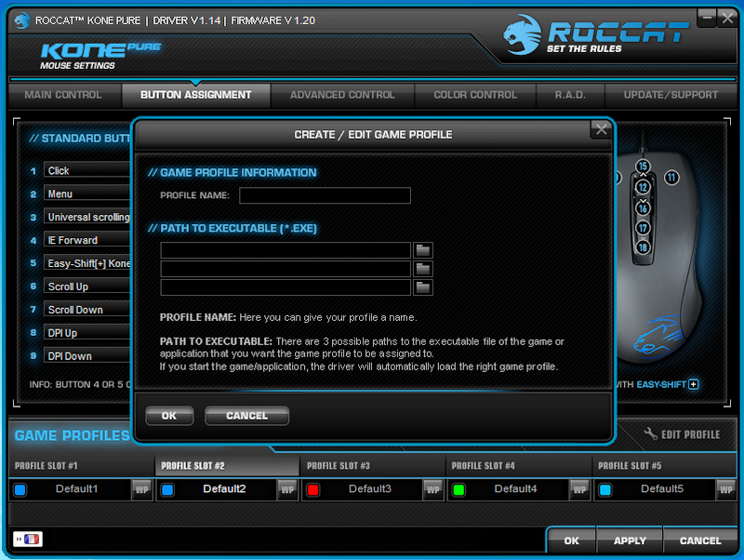Viewport: 744px width, 560px height.
Task: Toggle WP button for Default1 profile
Action: tap(142, 489)
